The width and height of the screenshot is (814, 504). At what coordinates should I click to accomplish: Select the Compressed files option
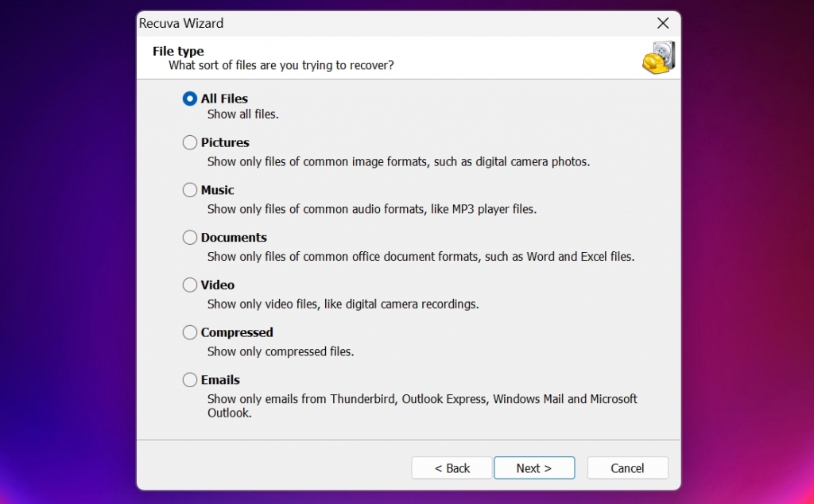click(189, 332)
